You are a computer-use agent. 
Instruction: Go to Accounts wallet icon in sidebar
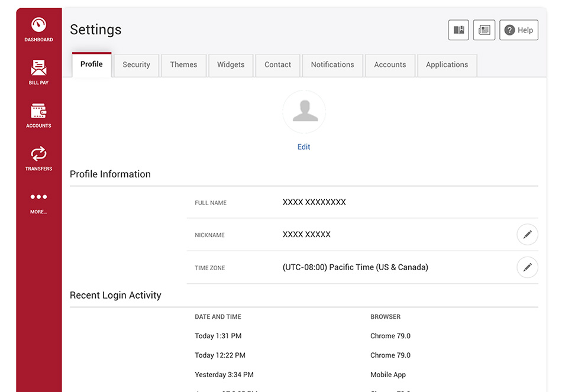(38, 111)
